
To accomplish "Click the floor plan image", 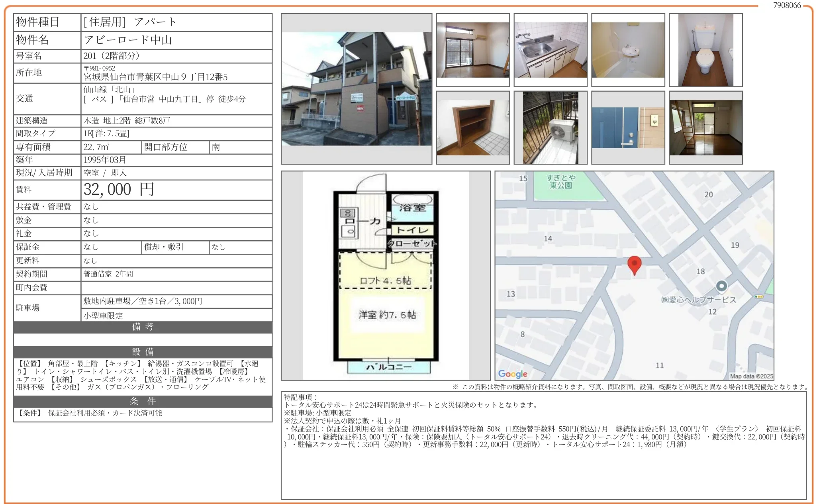I will point(386,276).
